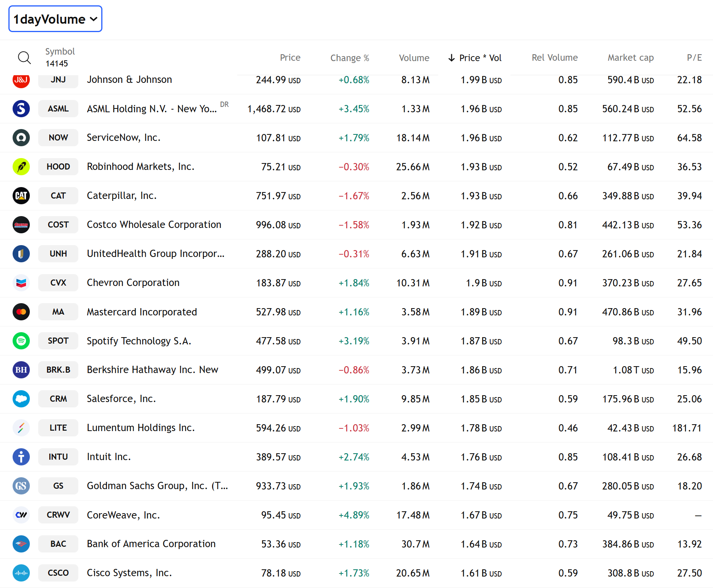Open the 1dayVolume screener dropdown
713x588 pixels.
pos(55,19)
